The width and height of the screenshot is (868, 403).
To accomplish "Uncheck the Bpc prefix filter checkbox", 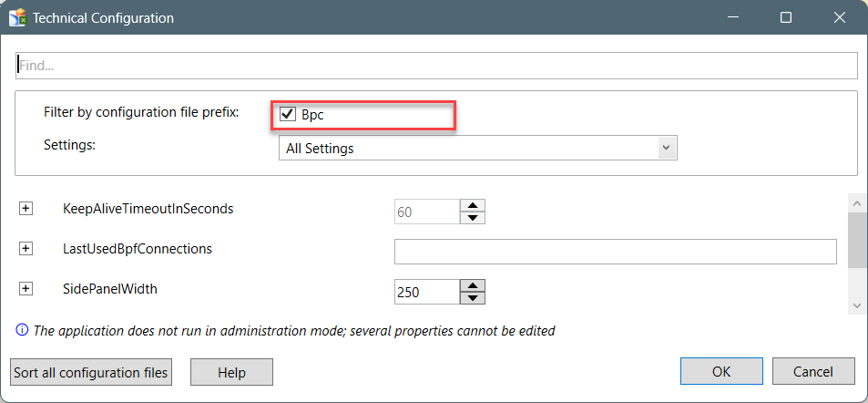I will [287, 115].
